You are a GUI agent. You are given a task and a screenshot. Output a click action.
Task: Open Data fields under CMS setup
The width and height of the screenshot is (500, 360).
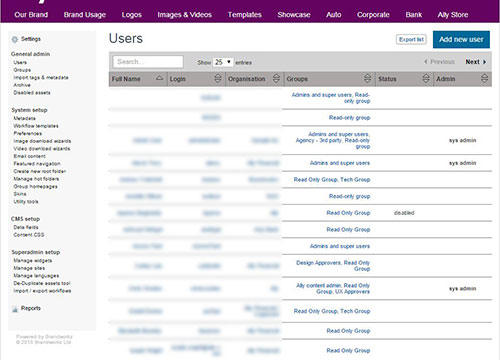pos(26,227)
